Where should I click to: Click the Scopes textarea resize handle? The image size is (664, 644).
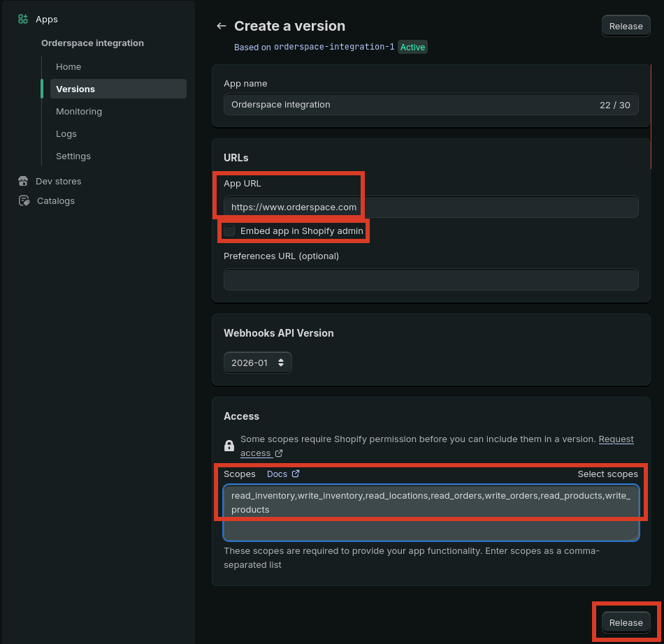click(x=634, y=536)
